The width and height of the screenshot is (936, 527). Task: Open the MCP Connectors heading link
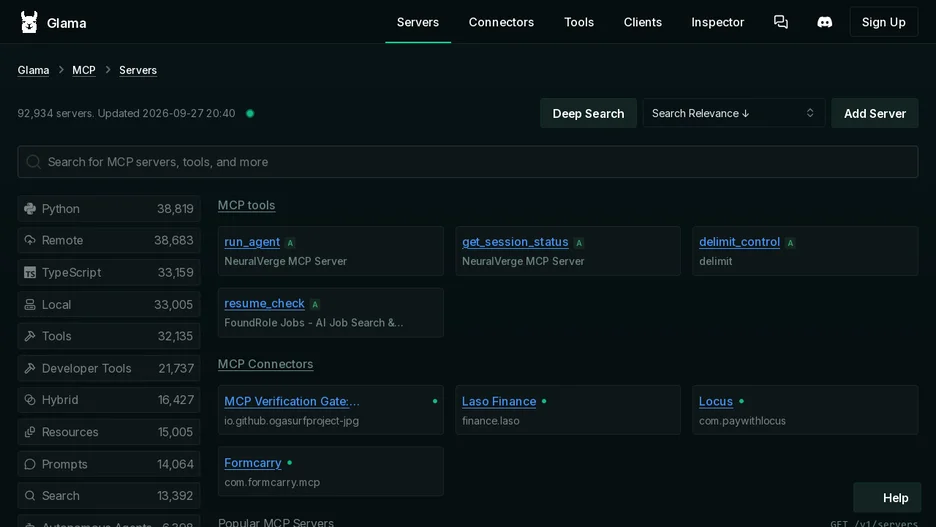(x=265, y=364)
